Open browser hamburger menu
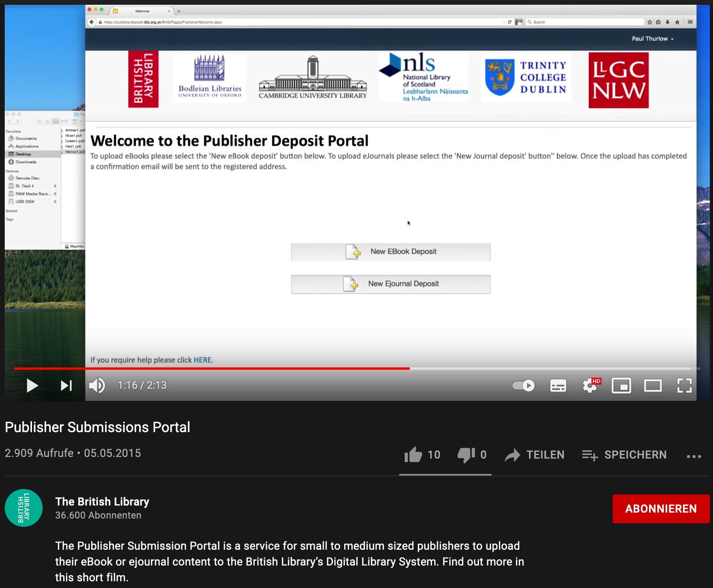The height and width of the screenshot is (588, 713). 690,22
